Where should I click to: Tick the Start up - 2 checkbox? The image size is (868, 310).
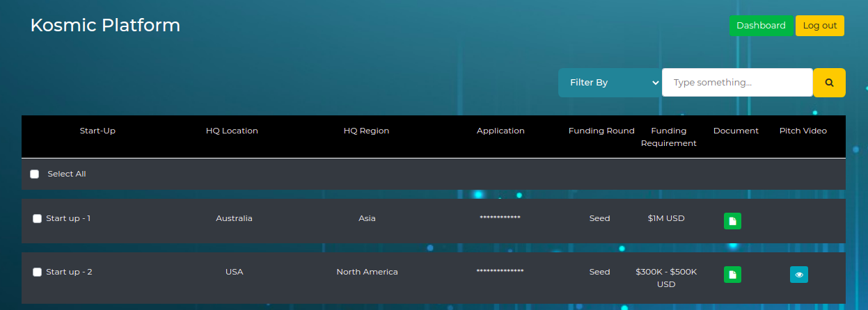point(38,272)
